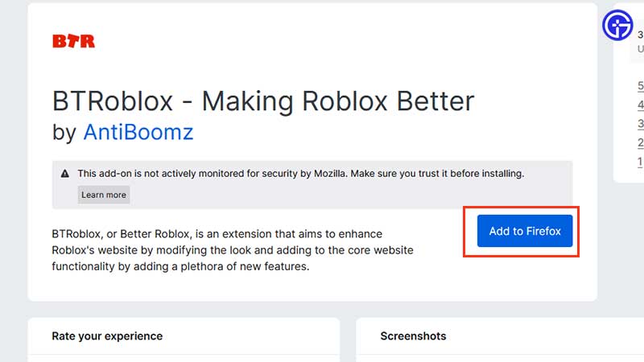Open the 3-star rating breakdown link
This screenshot has width=644, height=362.
[640, 124]
